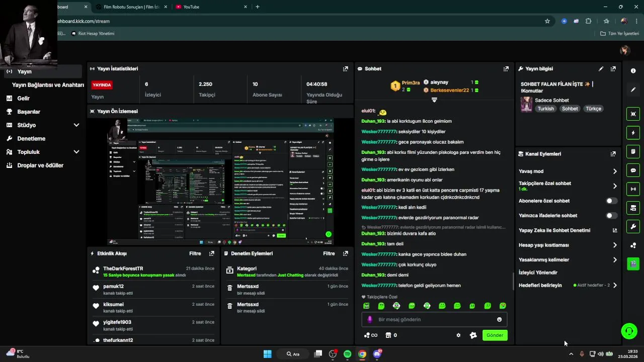
Task: Click the Sohbet tag chip
Action: coord(570,109)
